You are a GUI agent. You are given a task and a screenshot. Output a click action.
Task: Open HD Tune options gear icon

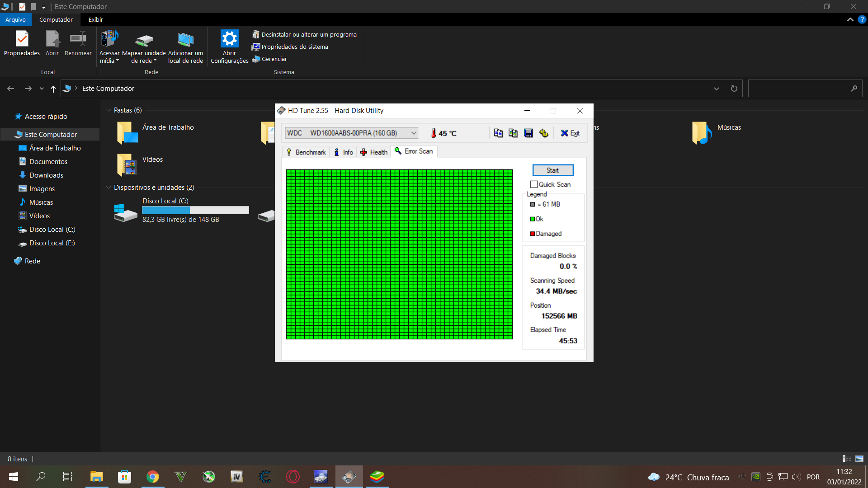tap(544, 133)
